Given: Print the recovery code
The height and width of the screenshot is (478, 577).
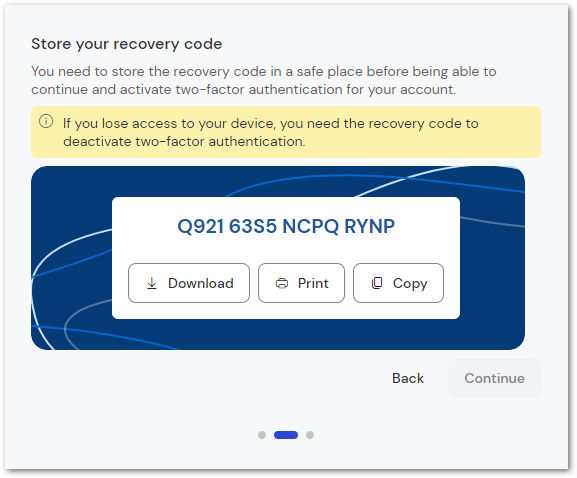Looking at the screenshot, I should tap(301, 283).
